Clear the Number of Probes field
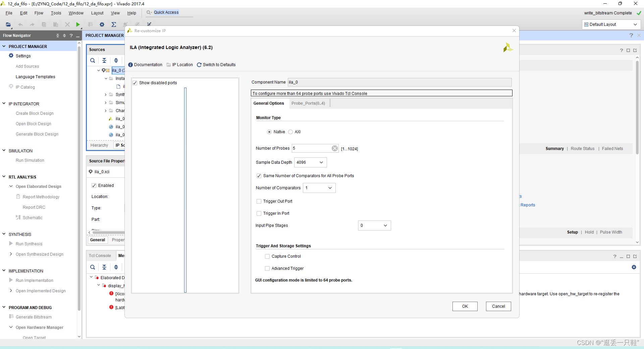This screenshot has height=349, width=644. pyautogui.click(x=335, y=148)
